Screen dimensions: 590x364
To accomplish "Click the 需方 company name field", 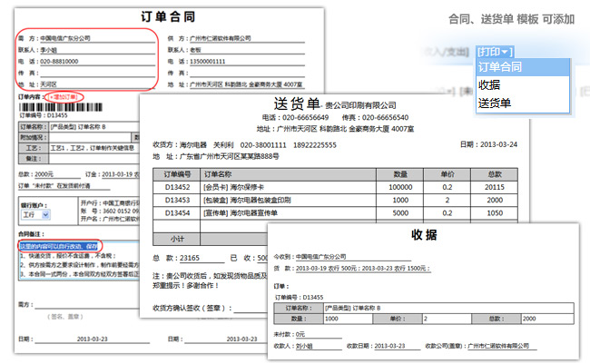I will point(98,38).
